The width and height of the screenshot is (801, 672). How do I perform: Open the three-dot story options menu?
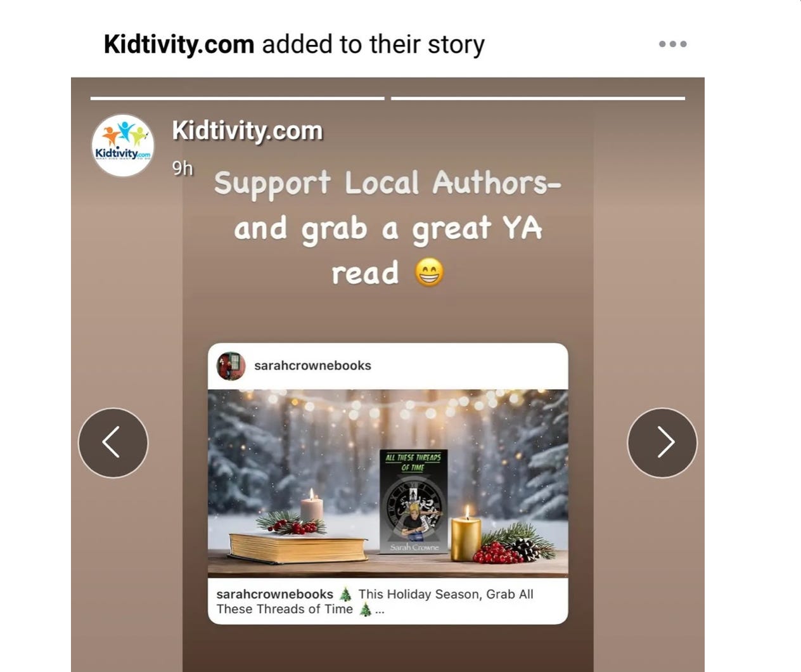pyautogui.click(x=672, y=44)
